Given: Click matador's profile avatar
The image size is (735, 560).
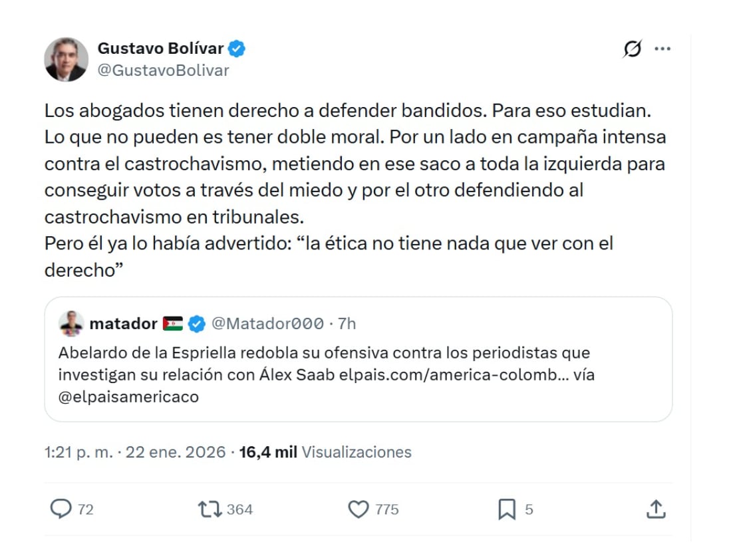Looking at the screenshot, I should tap(71, 324).
